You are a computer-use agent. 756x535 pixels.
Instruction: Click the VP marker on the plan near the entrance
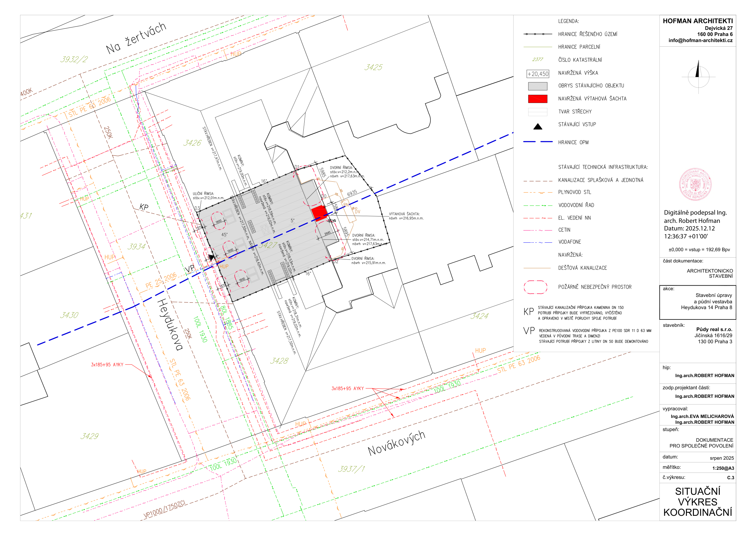[190, 268]
